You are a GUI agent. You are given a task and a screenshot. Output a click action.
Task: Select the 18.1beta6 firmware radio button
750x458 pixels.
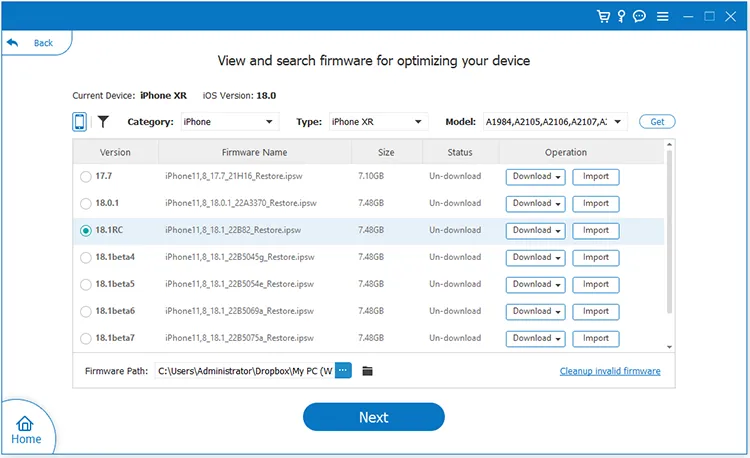[86, 312]
